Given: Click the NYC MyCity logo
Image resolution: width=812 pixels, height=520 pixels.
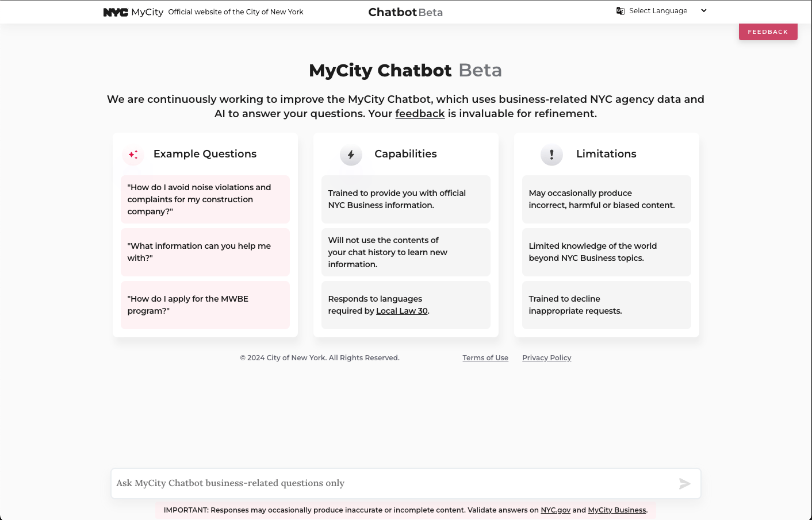Looking at the screenshot, I should pos(132,11).
